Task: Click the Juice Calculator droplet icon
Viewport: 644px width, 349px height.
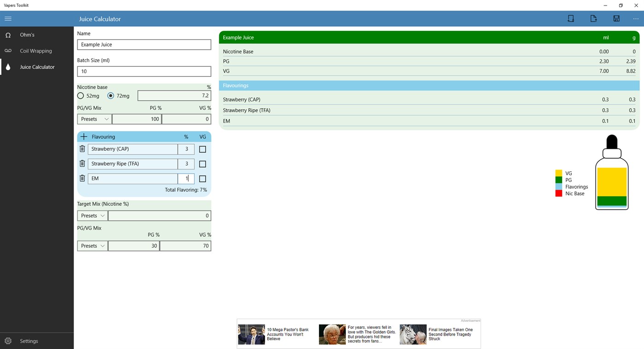Action: (8, 67)
